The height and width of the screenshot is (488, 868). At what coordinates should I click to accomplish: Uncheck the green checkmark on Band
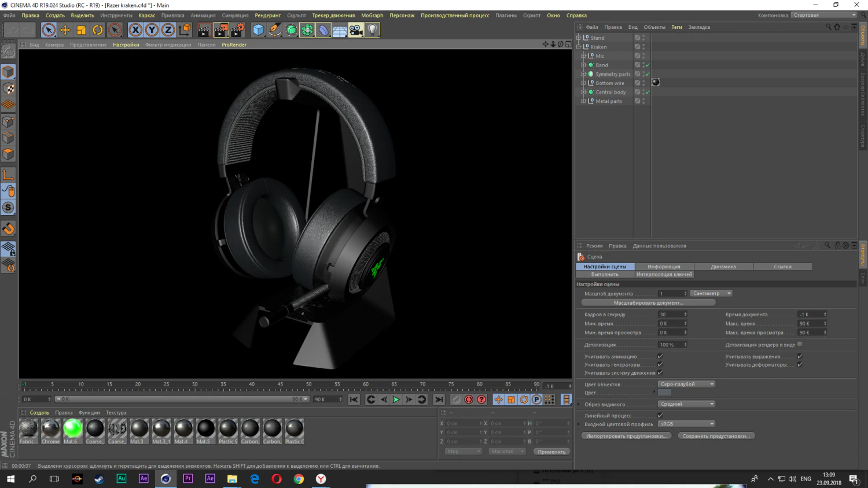point(647,65)
